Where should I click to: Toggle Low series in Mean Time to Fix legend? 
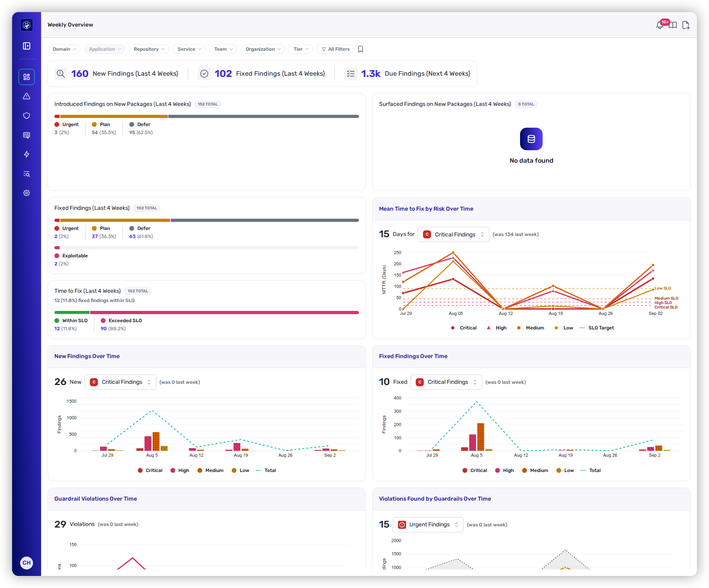coord(564,328)
